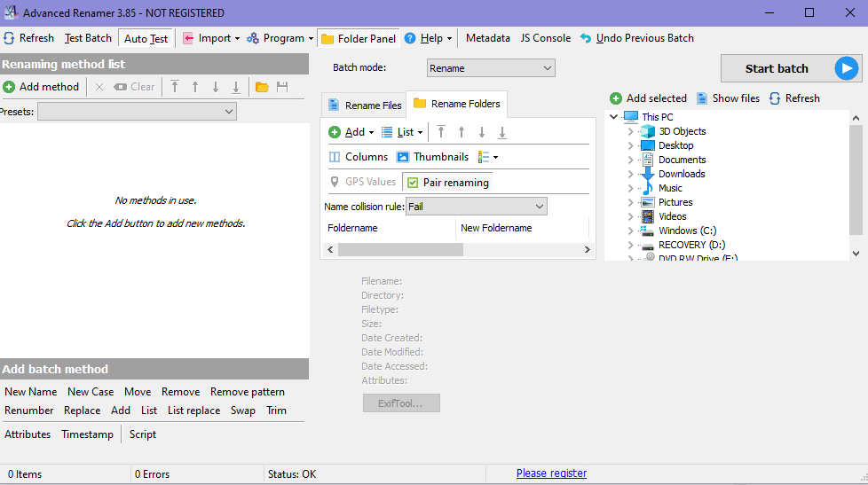Add a New Name batch method
The image size is (868, 485).
[x=30, y=392]
